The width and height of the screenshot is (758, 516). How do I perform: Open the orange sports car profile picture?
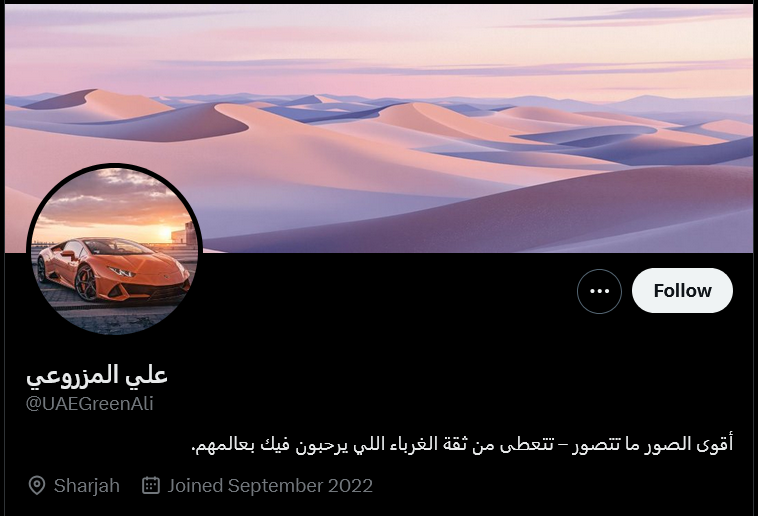(x=114, y=250)
